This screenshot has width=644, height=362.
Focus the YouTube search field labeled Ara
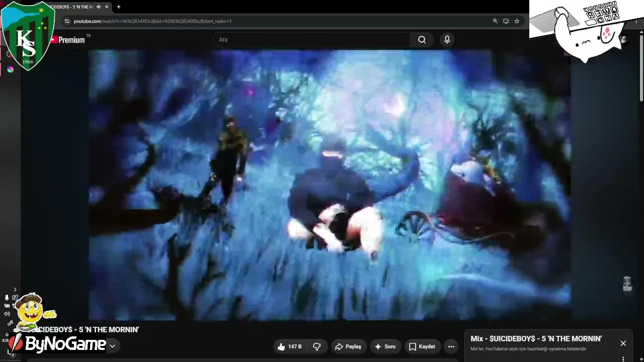pyautogui.click(x=312, y=40)
